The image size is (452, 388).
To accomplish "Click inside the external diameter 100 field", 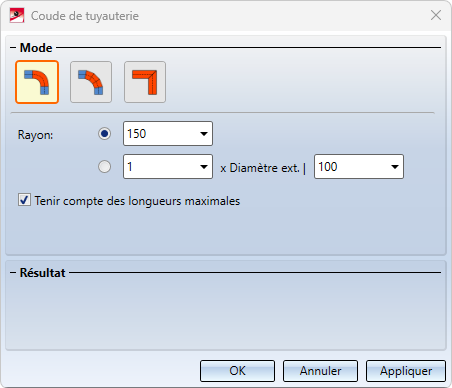I will (x=352, y=167).
